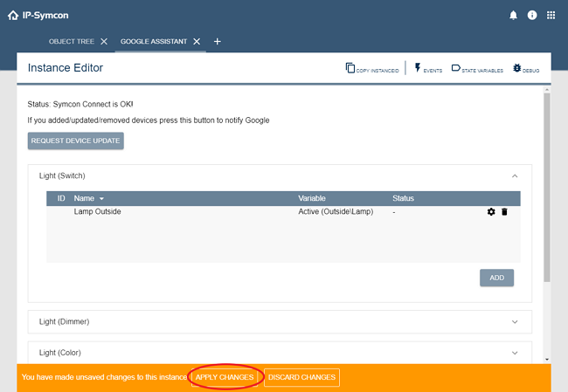This screenshot has width=568, height=392.
Task: Delete the Lamp Outside entry
Action: [504, 212]
